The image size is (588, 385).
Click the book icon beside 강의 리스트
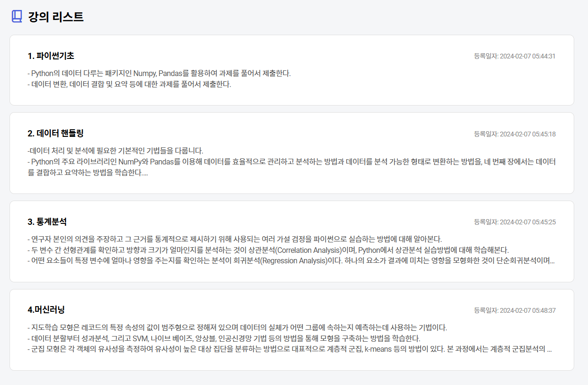coord(17,17)
